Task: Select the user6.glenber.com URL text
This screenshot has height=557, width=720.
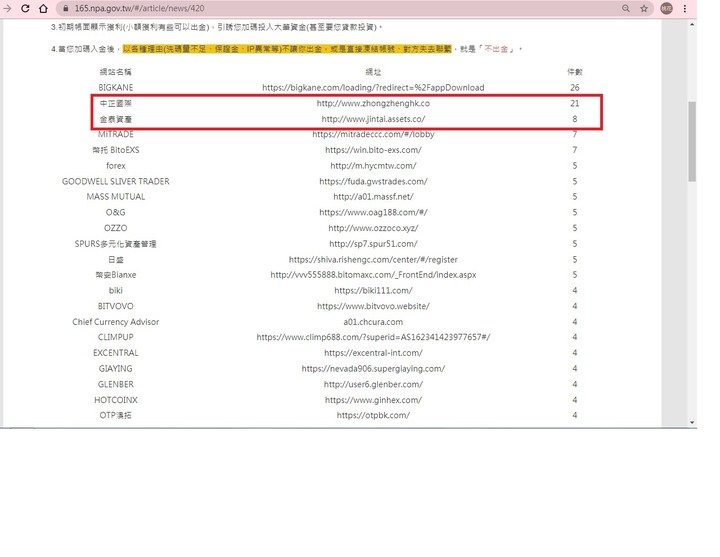Action: pos(373,384)
